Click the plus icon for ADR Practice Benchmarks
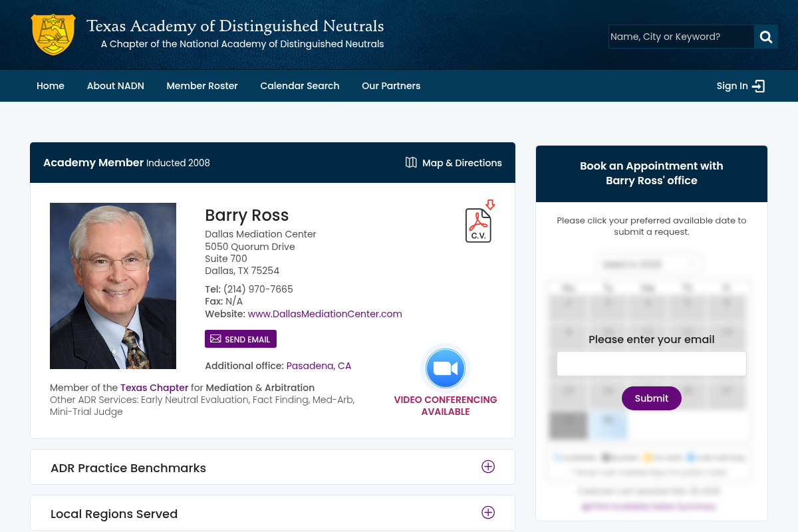The height and width of the screenshot is (532, 798). (x=488, y=467)
